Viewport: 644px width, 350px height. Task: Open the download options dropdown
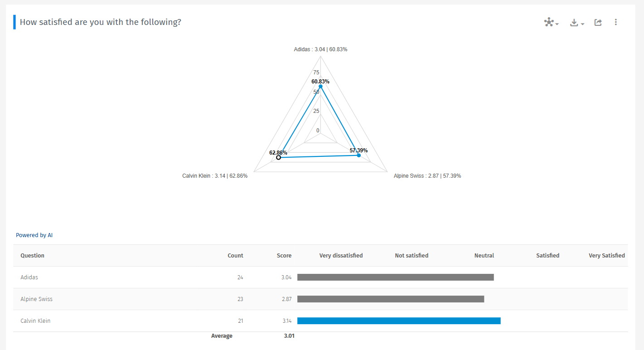[x=577, y=22]
